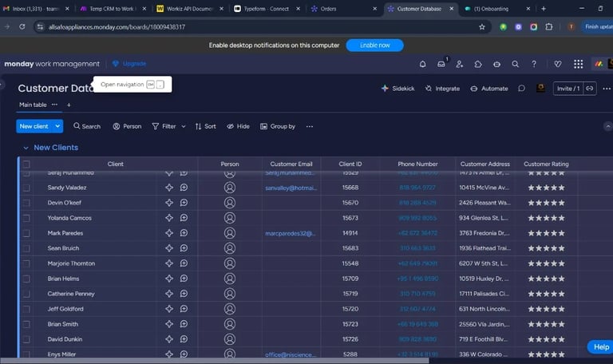Open board options three-dot menu
The height and width of the screenshot is (364, 613).
607,89
